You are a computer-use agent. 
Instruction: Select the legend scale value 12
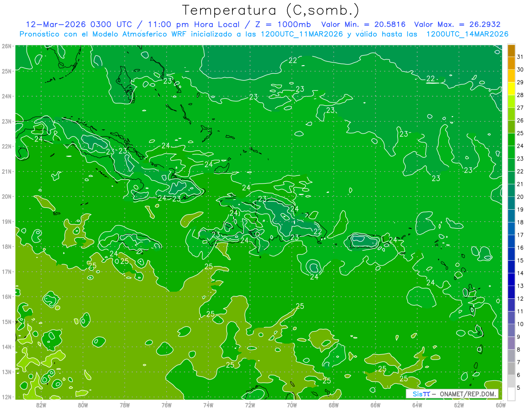coord(520,298)
